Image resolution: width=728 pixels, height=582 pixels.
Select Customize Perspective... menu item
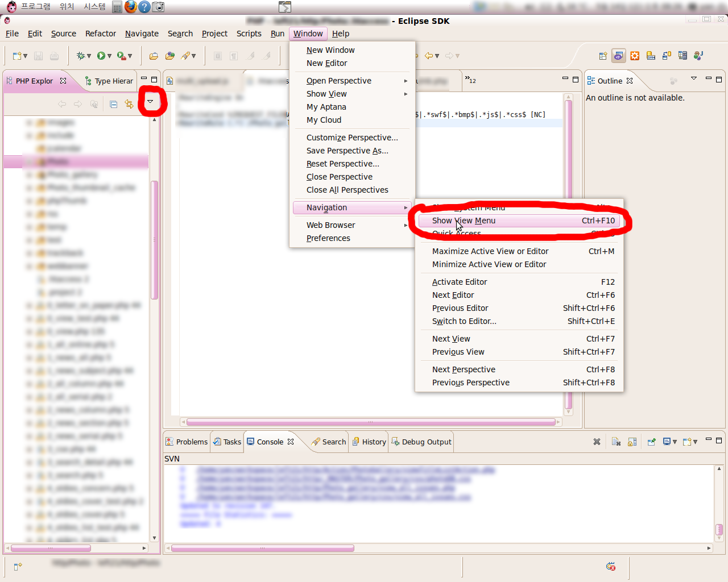pos(352,138)
